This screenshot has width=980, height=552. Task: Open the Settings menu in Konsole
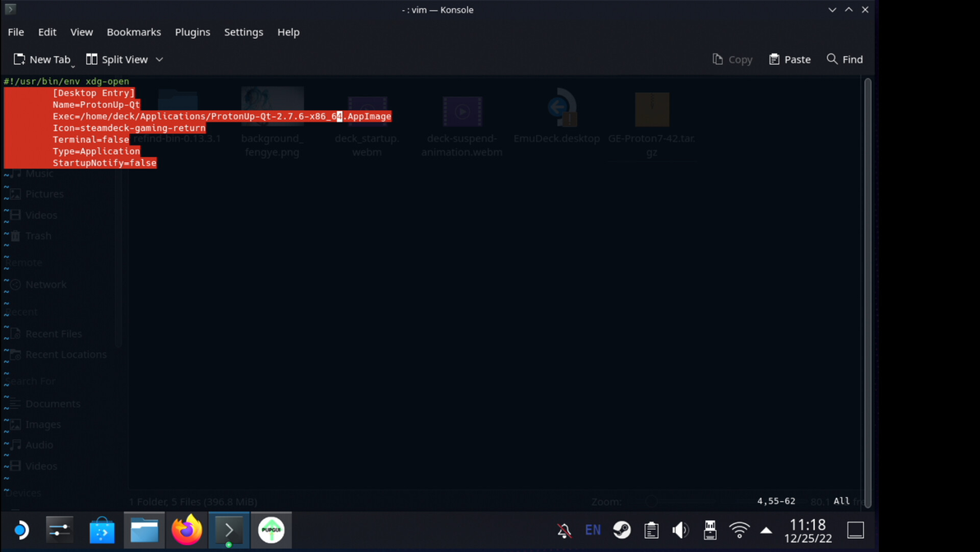[x=243, y=32]
